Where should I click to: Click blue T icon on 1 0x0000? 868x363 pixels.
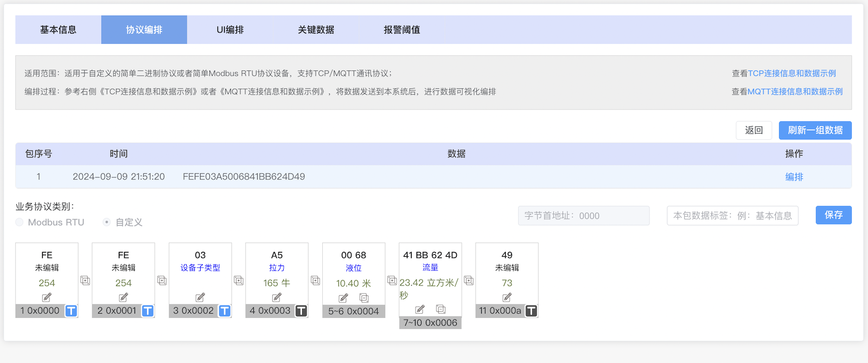coord(71,311)
